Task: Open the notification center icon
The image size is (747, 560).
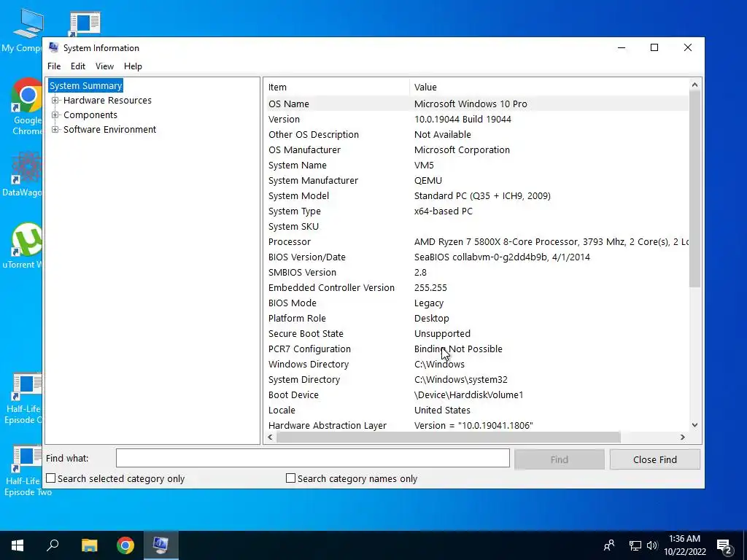Action: 724,546
